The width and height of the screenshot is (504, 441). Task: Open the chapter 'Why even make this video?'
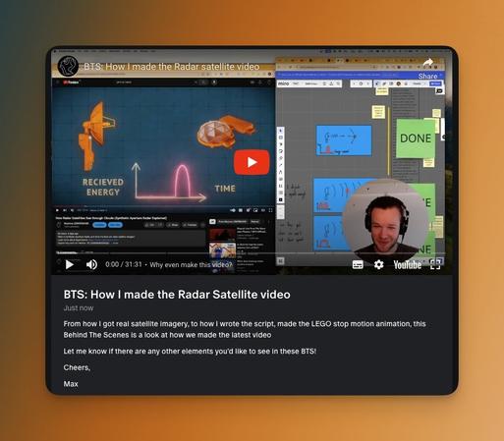tap(191, 264)
